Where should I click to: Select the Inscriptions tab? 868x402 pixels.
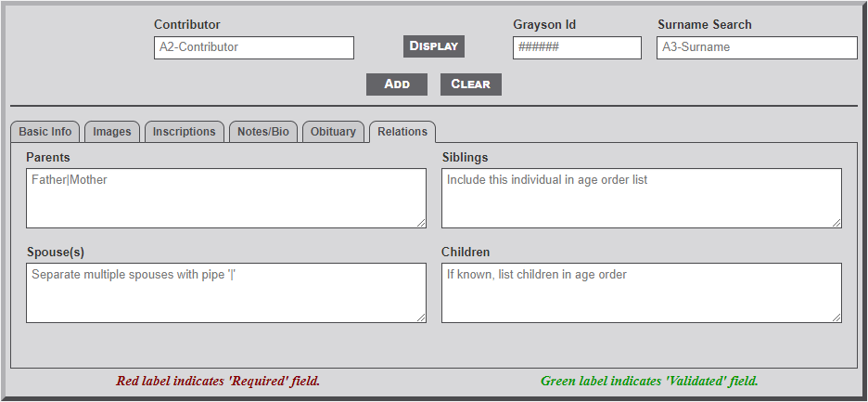[x=185, y=132]
